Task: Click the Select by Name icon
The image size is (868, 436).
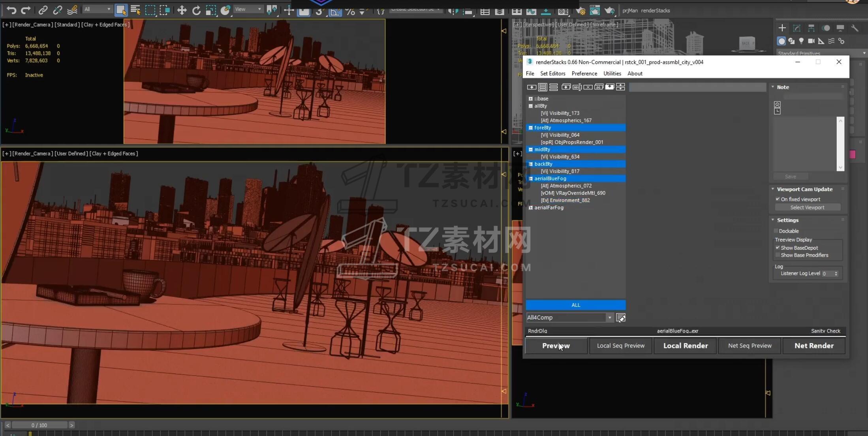Action: pos(135,10)
